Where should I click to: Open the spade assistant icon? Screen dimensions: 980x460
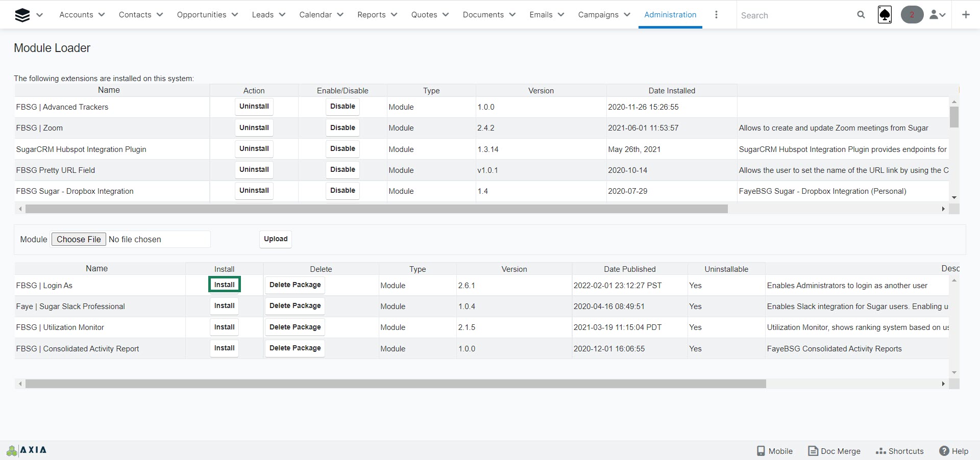[885, 15]
